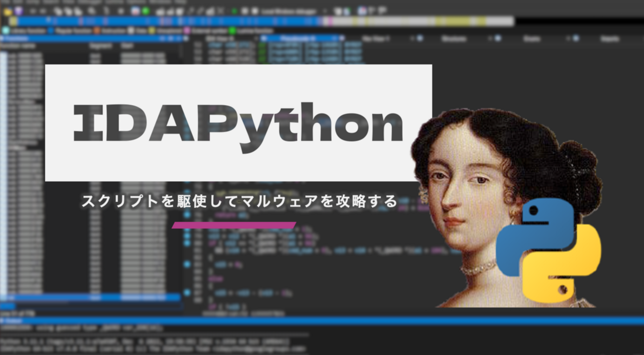Open the yellow folder icon in the toolbar
Viewport: 644px width, 355px height.
click(7, 11)
